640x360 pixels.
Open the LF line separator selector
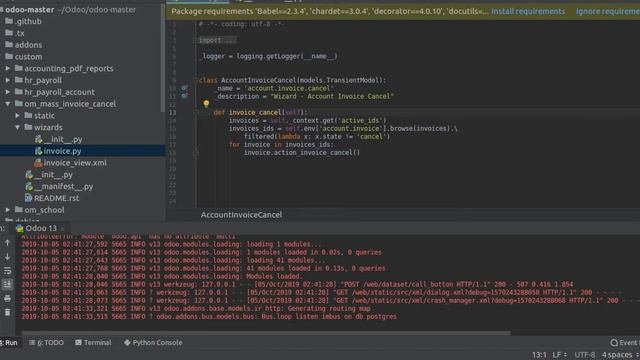(559, 355)
